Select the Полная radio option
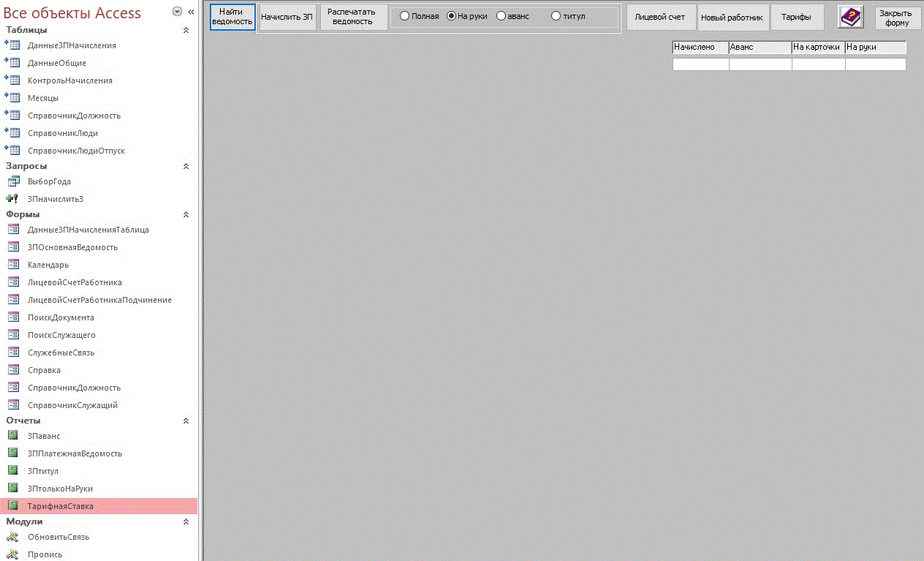 click(x=404, y=16)
